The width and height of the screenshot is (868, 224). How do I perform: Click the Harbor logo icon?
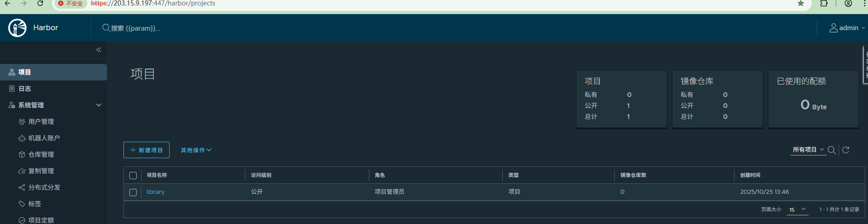[x=17, y=28]
